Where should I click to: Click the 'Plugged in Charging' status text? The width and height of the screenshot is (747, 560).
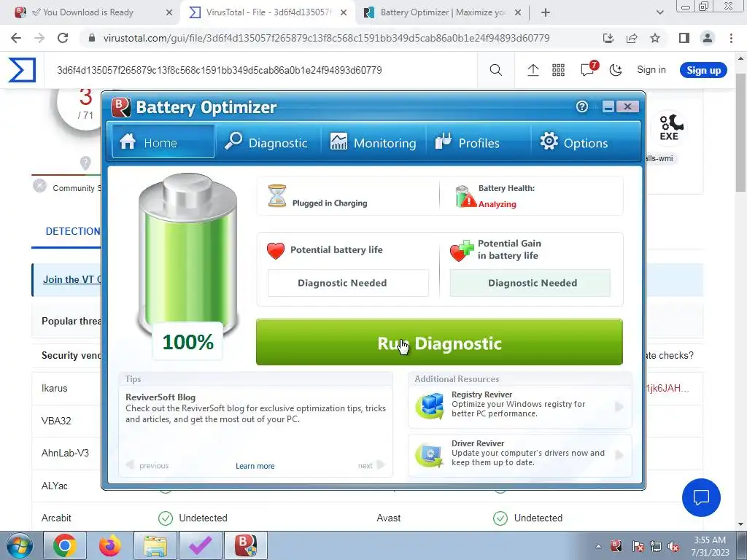pos(330,203)
